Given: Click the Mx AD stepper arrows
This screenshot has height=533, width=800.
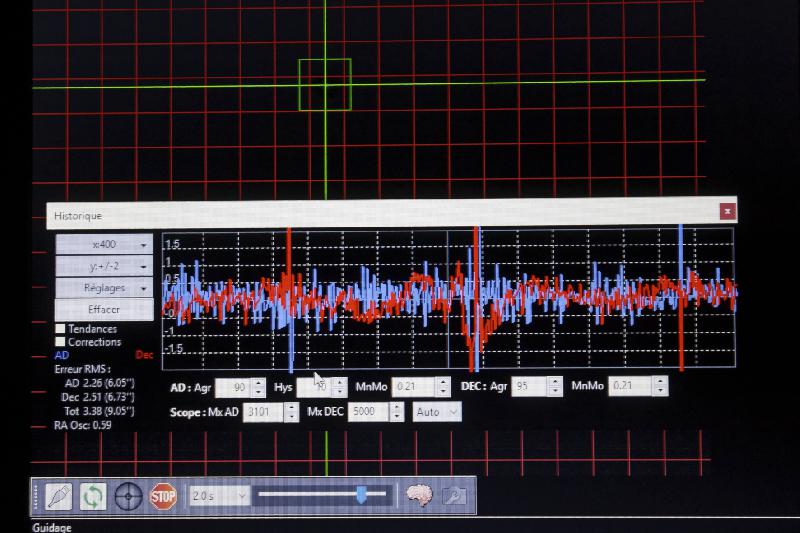Looking at the screenshot, I should tap(291, 412).
